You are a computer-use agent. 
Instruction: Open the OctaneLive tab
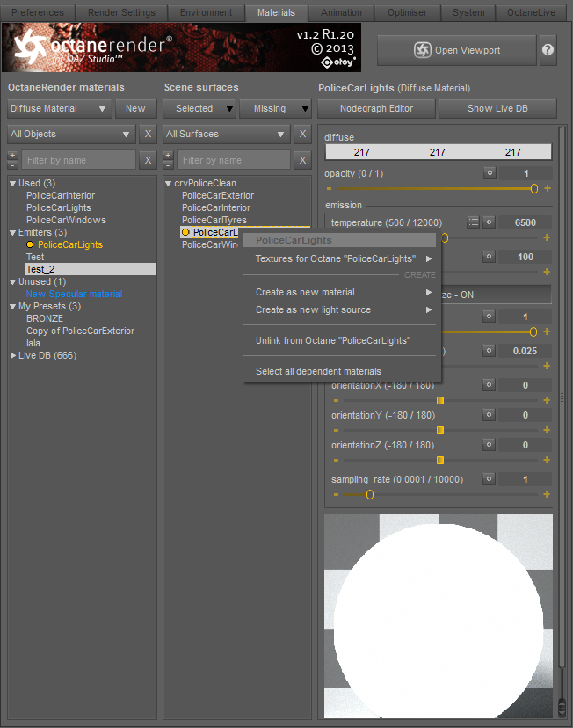tap(531, 12)
